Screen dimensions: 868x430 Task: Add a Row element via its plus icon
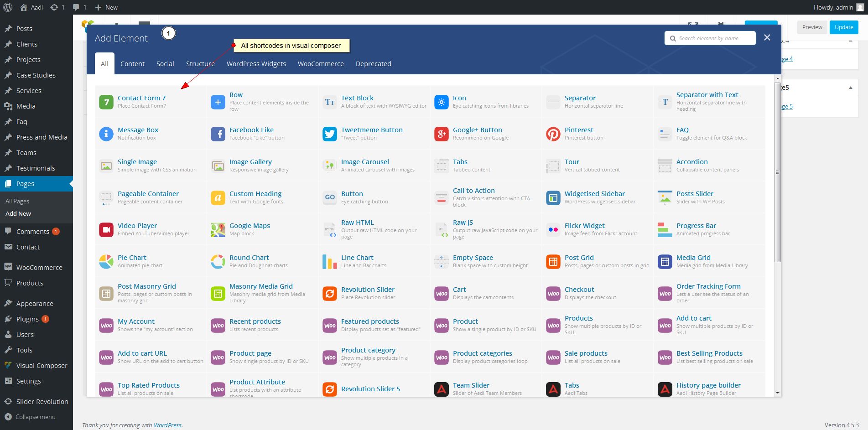(x=218, y=102)
